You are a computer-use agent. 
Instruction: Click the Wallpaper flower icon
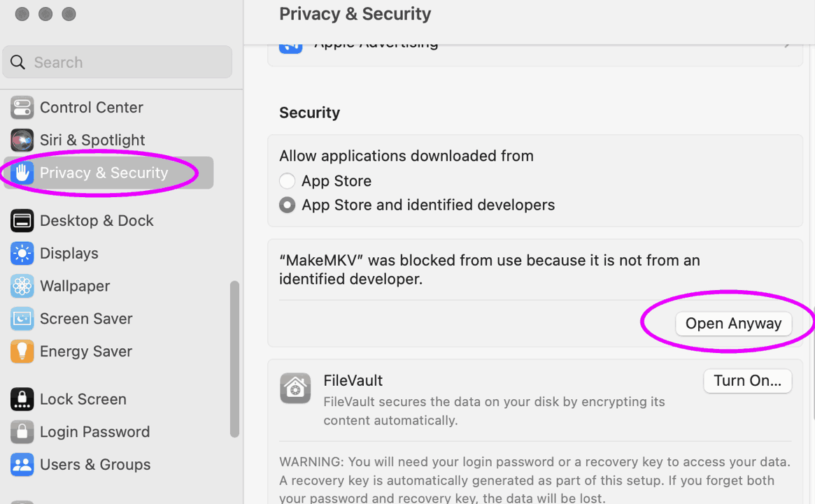click(x=22, y=286)
